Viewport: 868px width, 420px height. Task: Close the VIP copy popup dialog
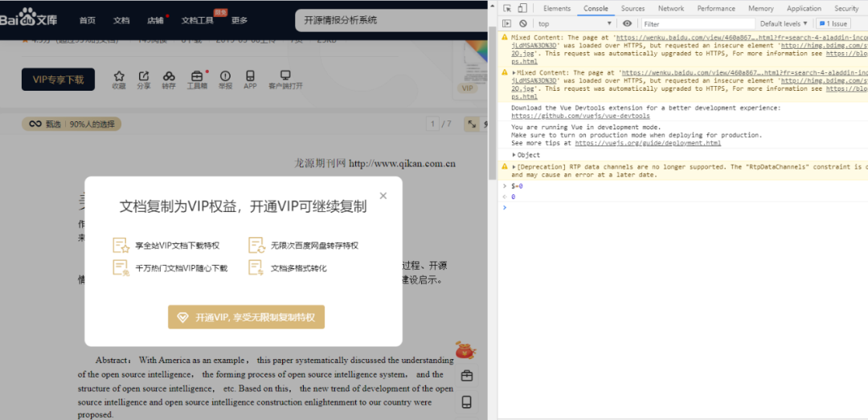point(383,195)
